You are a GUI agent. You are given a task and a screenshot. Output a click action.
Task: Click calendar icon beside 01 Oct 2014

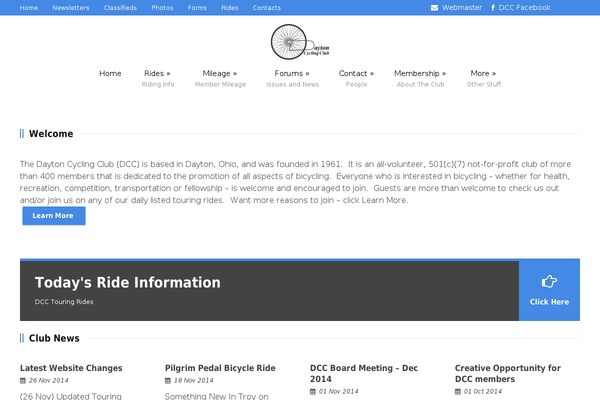pyautogui.click(x=458, y=392)
